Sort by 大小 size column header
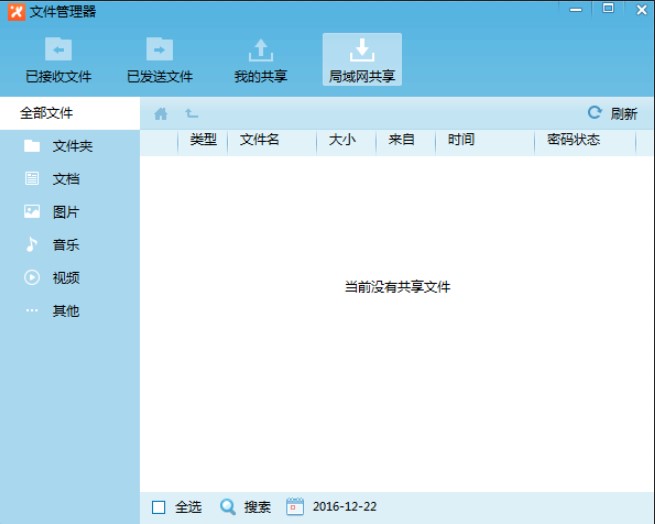This screenshot has height=524, width=655. coord(342,140)
